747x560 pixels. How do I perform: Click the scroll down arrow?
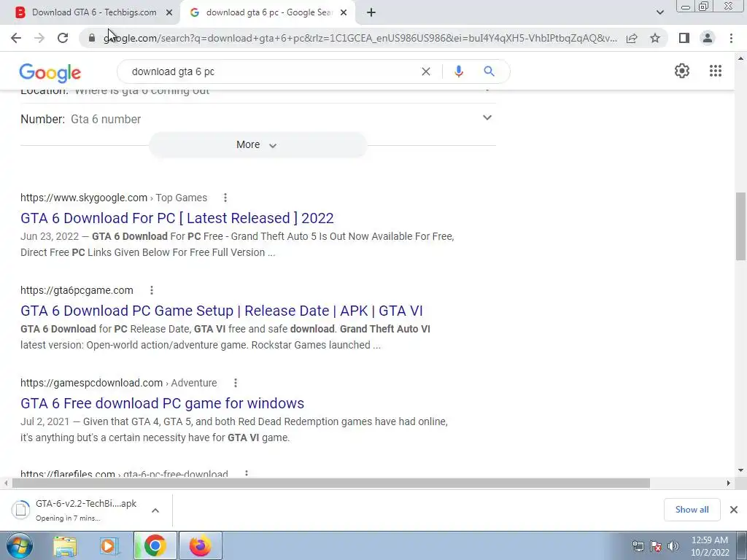pos(740,470)
